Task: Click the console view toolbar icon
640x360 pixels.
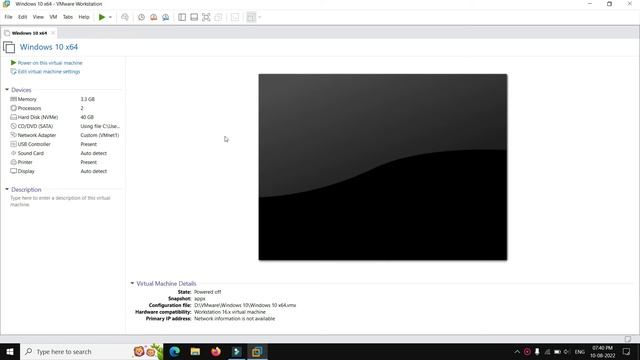Action: pos(235,17)
